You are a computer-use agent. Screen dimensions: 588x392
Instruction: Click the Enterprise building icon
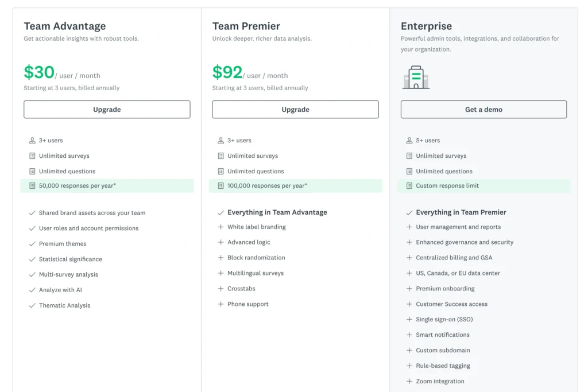416,77
